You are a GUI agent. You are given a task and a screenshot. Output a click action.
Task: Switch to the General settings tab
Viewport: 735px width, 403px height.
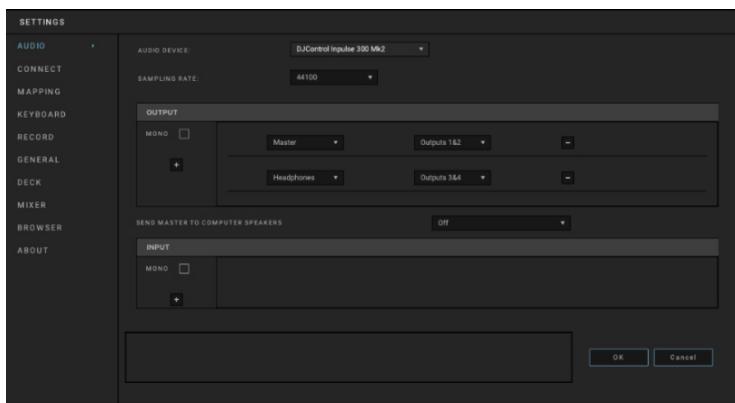tap(38, 160)
